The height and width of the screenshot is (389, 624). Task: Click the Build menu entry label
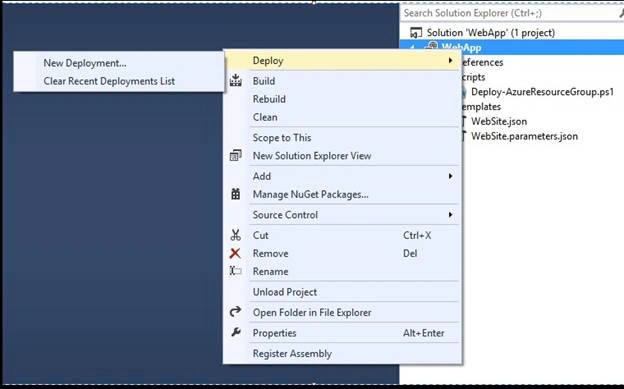tap(264, 81)
